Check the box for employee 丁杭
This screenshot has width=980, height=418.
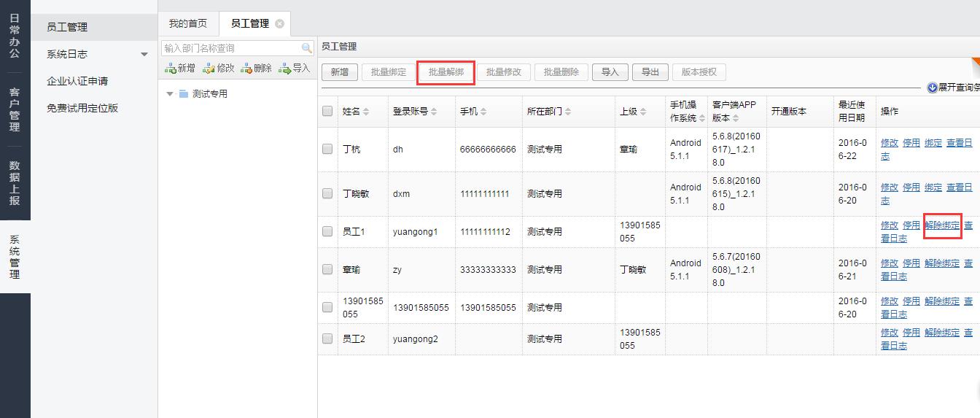[x=327, y=150]
